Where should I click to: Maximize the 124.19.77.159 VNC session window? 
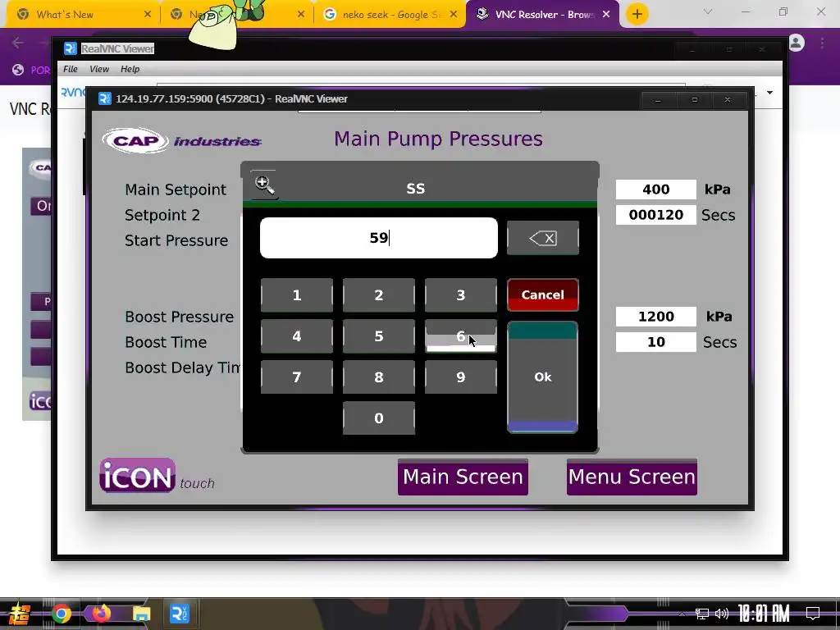(x=694, y=99)
